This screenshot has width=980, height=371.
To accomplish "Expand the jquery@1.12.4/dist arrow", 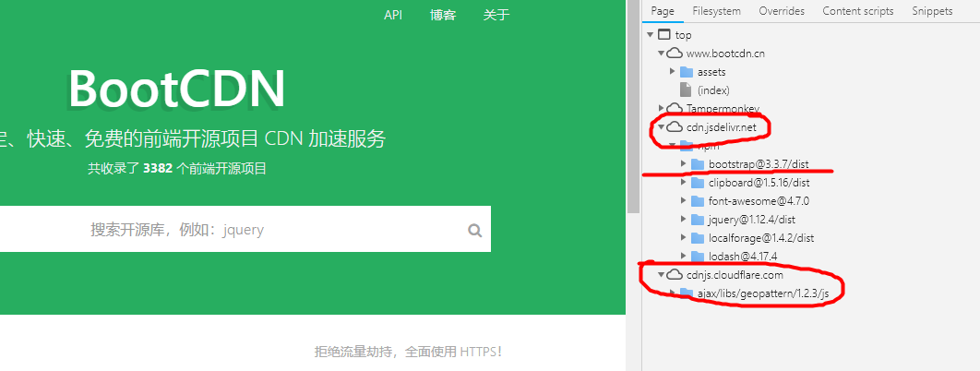I will [x=684, y=220].
